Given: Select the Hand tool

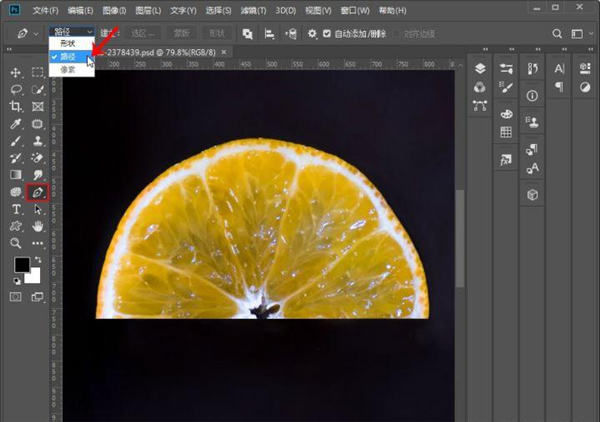Looking at the screenshot, I should pyautogui.click(x=37, y=226).
